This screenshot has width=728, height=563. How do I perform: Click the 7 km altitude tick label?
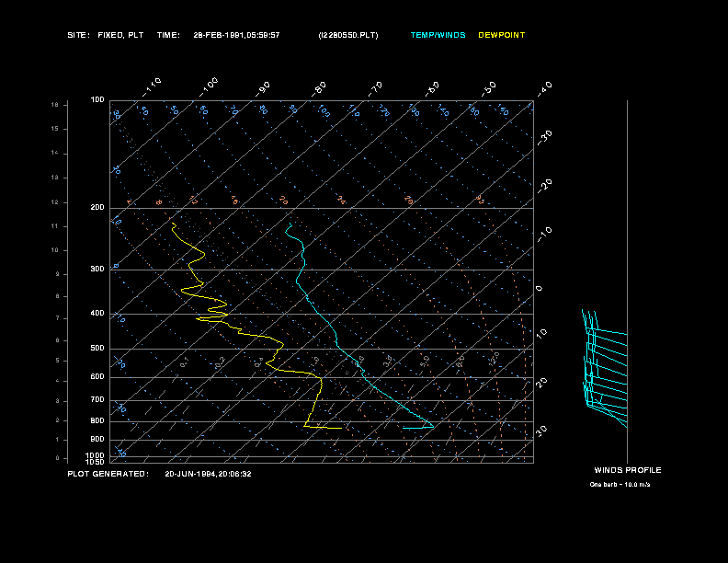(x=57, y=318)
